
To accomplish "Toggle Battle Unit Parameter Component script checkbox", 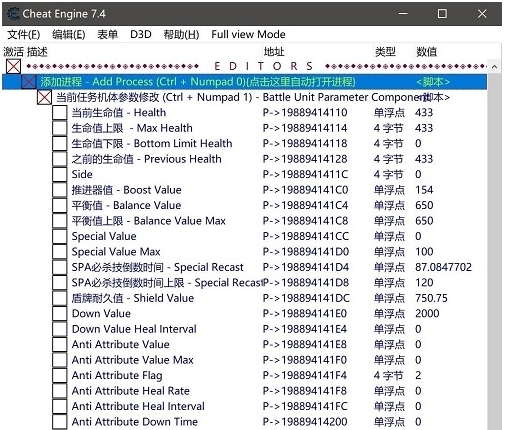I will (x=44, y=97).
